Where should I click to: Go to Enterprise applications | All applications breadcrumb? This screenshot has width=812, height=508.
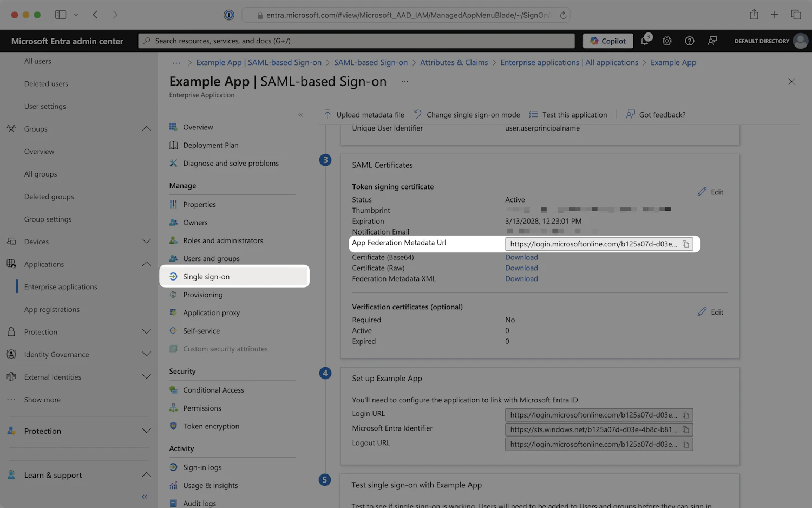(569, 63)
